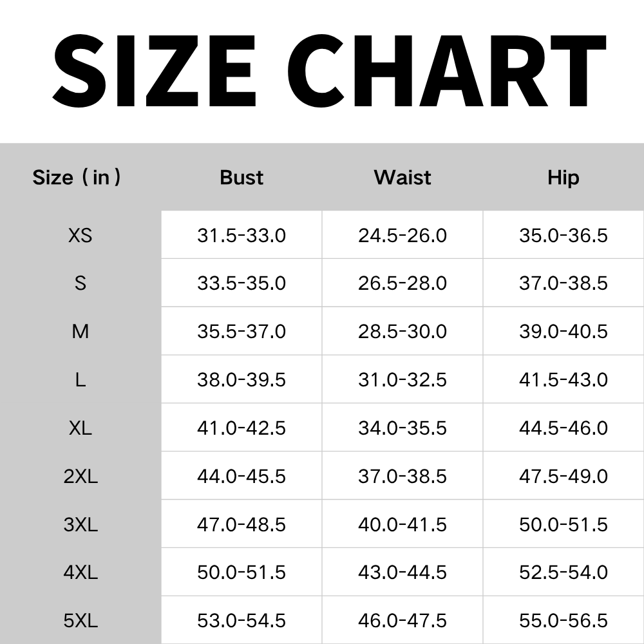
Task: Click the S waist cell 26.5-28.0
Action: [402, 283]
